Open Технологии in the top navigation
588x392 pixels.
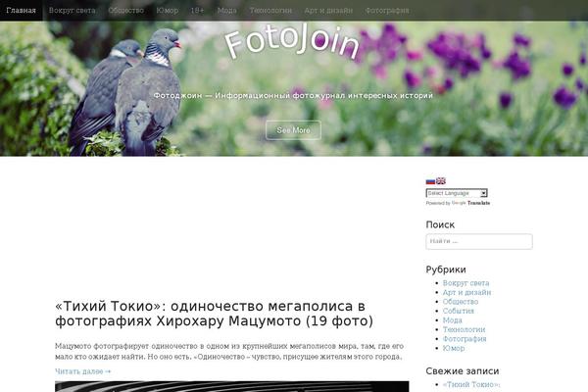[x=270, y=11]
